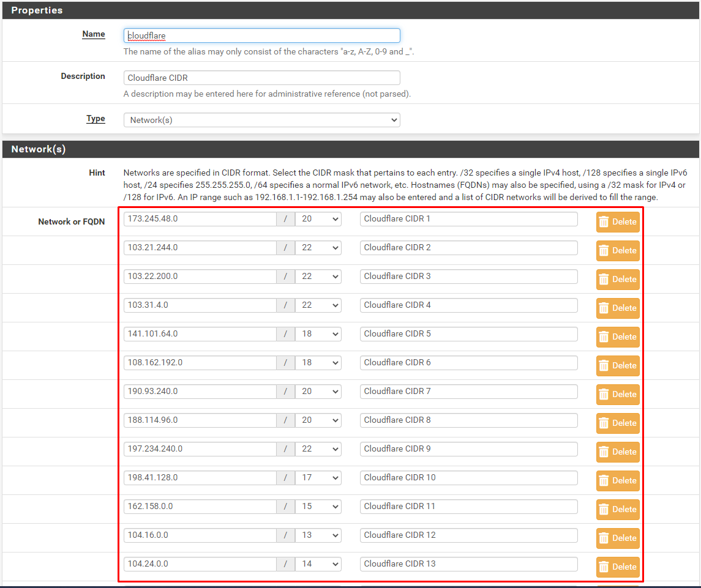Open the /13 mask dropdown for 104.16.0.0
This screenshot has height=588, width=701.
318,535
